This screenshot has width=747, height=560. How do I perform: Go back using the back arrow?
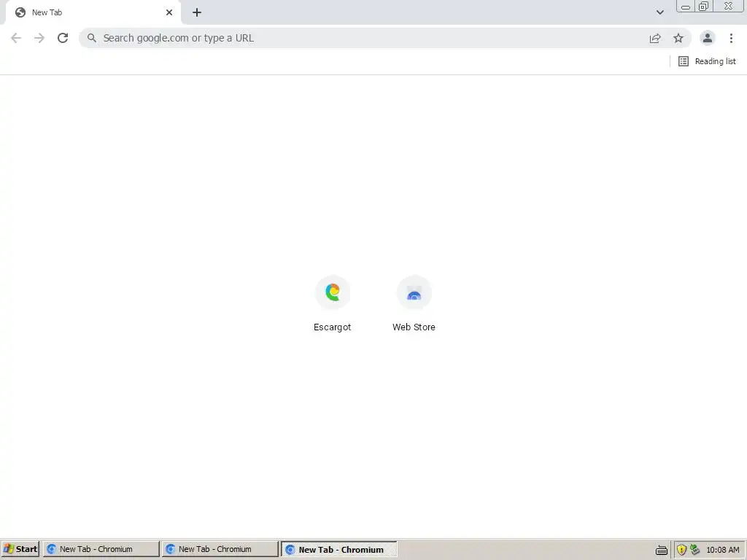point(16,38)
